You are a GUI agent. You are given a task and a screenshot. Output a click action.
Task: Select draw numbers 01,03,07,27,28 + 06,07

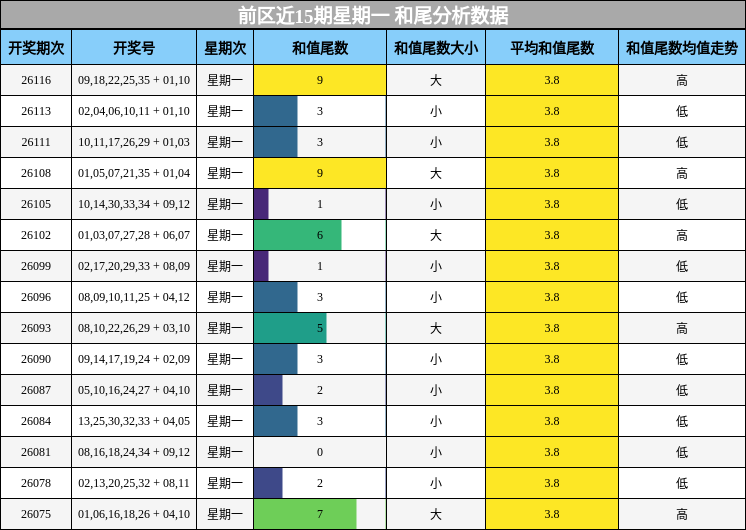pyautogui.click(x=134, y=235)
